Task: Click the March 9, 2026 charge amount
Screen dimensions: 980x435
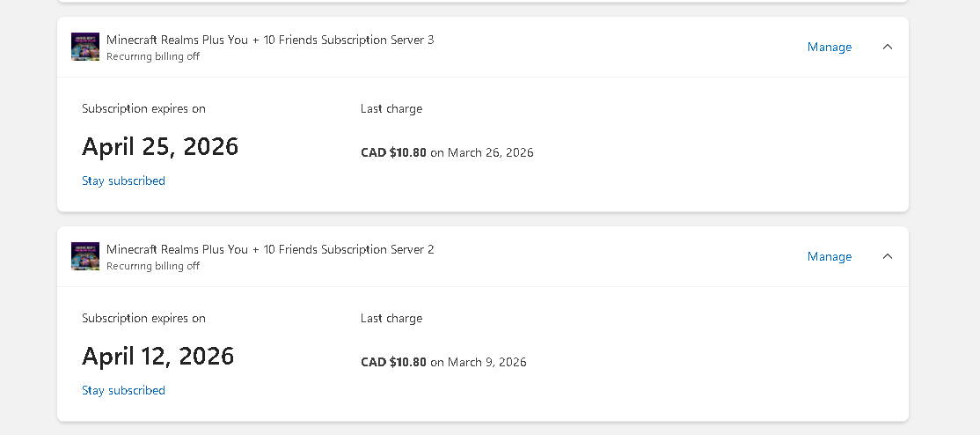Action: click(393, 362)
